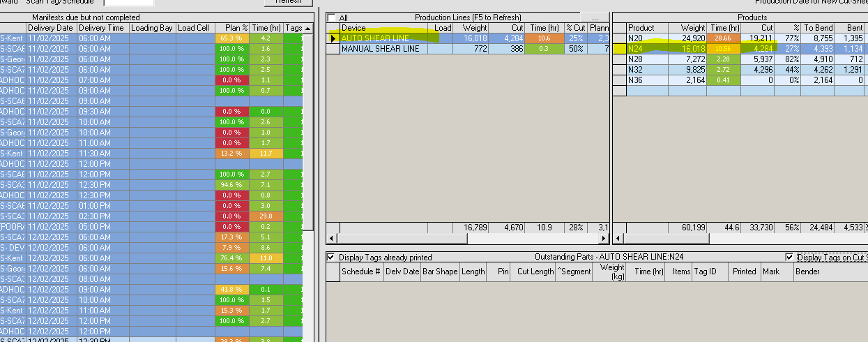Screen dimensions: 868x342
Task: Click the Scan Tag/Schedule input field
Action: tap(128, 3)
